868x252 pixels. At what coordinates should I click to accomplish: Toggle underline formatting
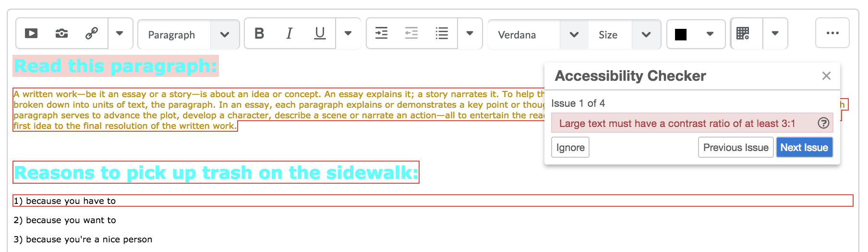pos(320,34)
